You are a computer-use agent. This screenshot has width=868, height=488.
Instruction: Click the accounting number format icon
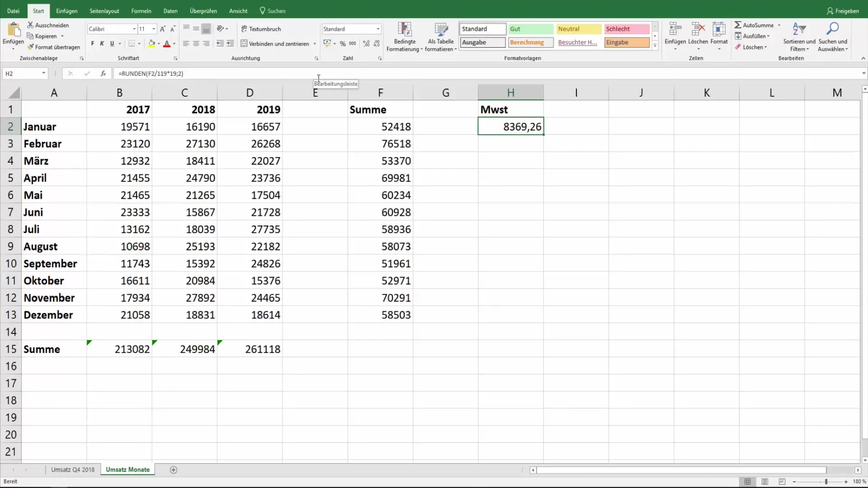[x=327, y=43]
